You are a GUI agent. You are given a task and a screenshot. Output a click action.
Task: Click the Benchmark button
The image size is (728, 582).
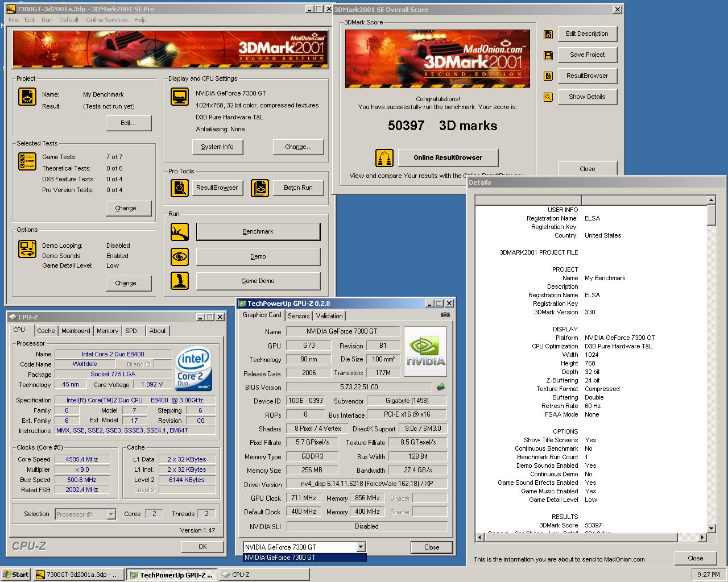tap(258, 232)
